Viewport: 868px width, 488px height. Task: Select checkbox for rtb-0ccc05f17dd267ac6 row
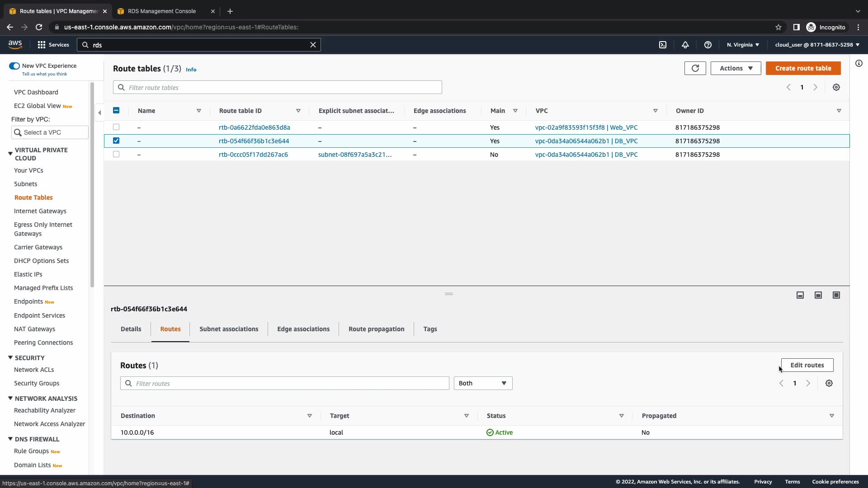[116, 155]
